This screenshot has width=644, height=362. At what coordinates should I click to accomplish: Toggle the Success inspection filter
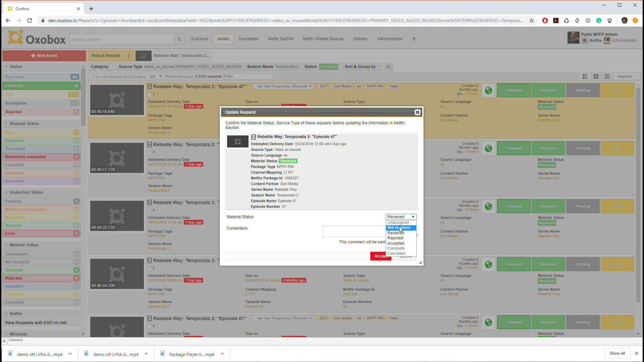pos(41,226)
